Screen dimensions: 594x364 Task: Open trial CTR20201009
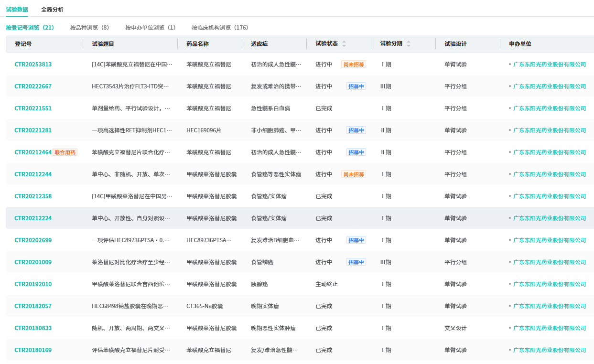click(33, 262)
